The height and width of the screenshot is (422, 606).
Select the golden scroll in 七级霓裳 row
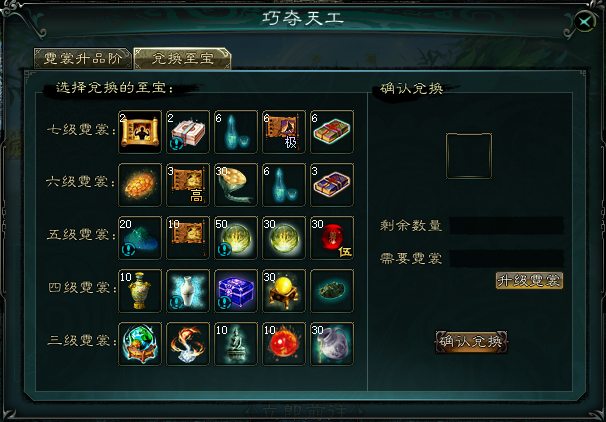(140, 132)
